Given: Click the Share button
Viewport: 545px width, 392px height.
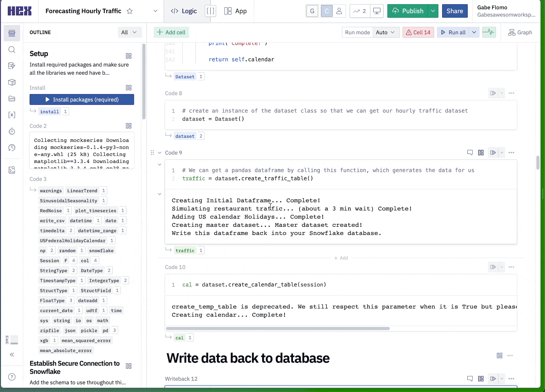Looking at the screenshot, I should [455, 11].
